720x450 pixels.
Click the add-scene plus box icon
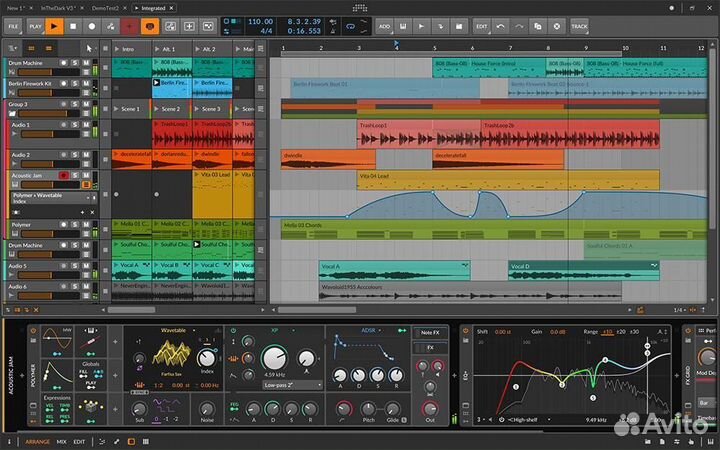click(189, 26)
